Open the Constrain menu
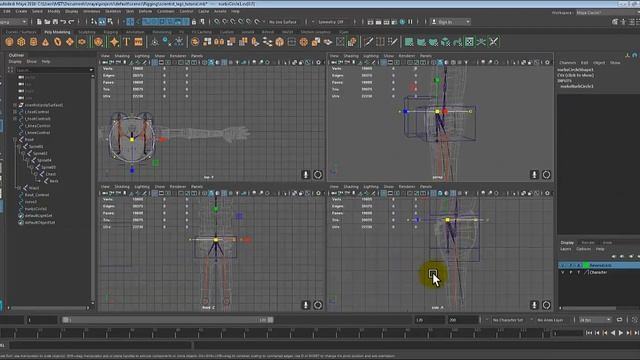 coord(165,11)
